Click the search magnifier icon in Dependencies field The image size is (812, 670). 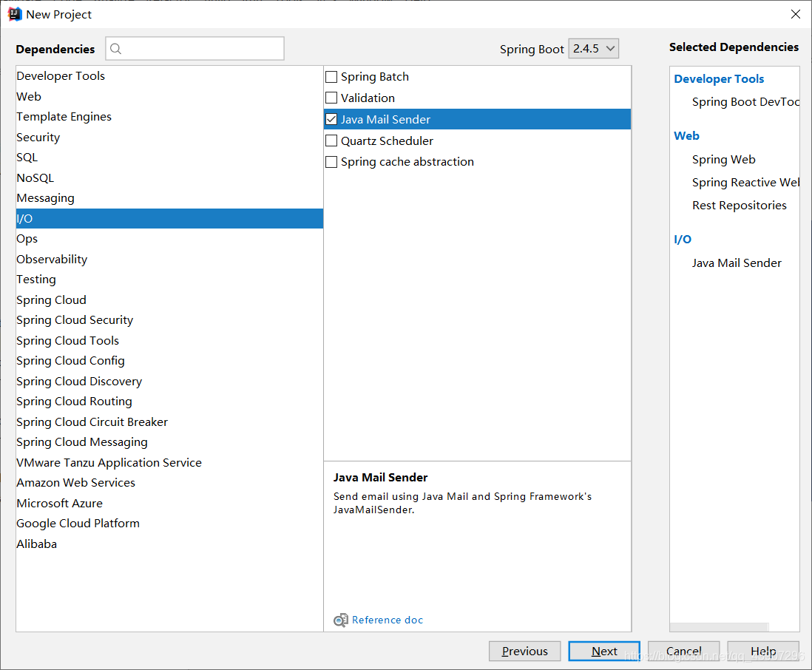point(116,49)
